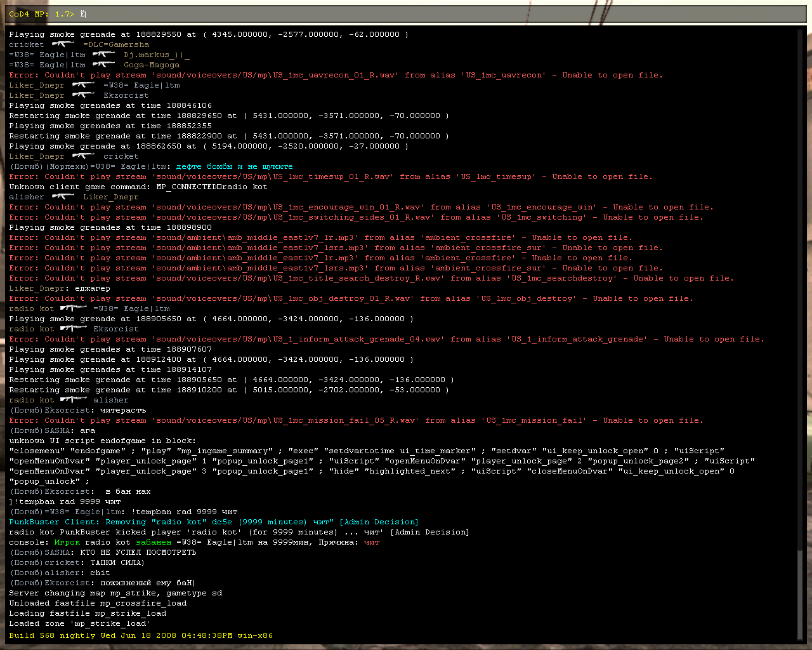The image size is (812, 650).
Task: Click 'Playing smoke grenades at time 188914107' line
Action: [110, 369]
